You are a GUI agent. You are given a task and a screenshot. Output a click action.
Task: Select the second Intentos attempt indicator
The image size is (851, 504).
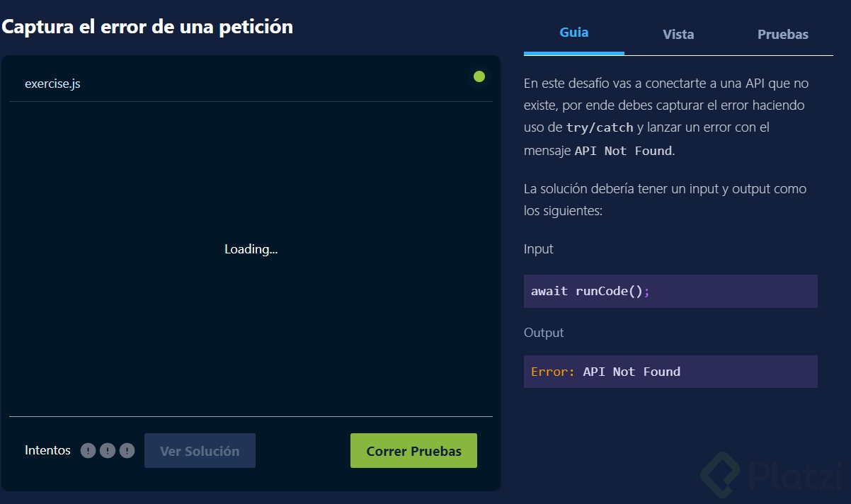click(x=108, y=450)
